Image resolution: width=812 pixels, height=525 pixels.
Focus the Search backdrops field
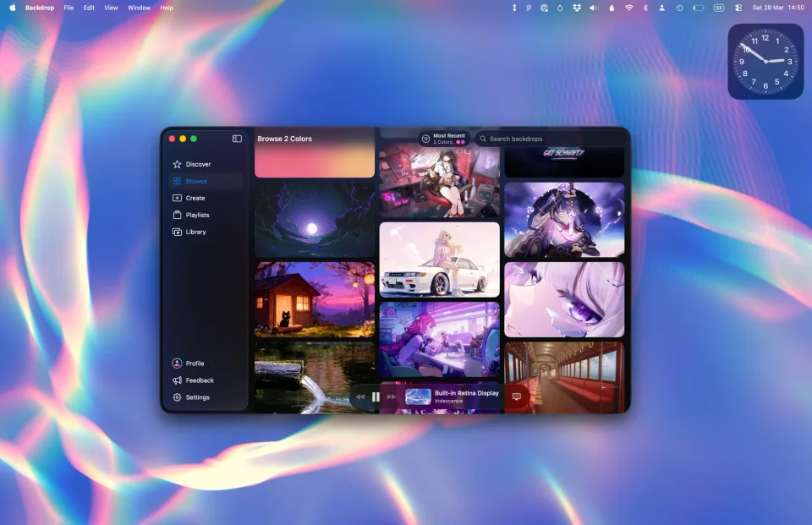coord(551,139)
